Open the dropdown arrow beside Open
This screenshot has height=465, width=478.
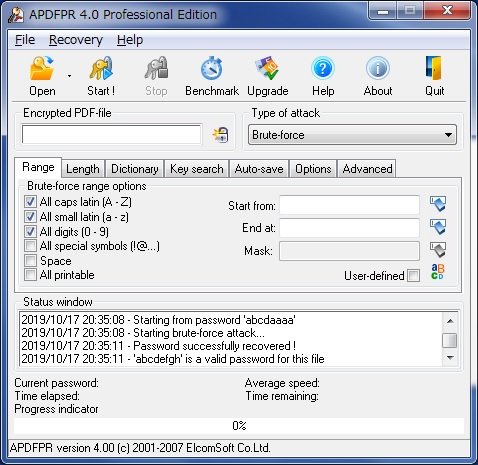point(69,76)
